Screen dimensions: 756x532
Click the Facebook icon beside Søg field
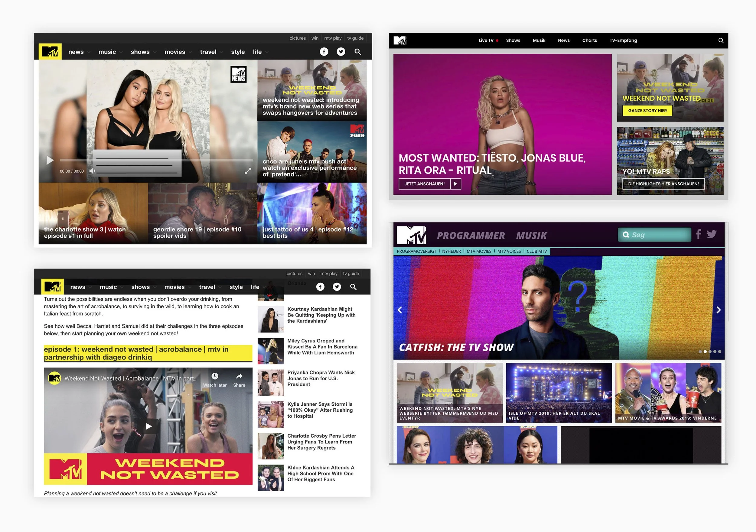click(698, 234)
